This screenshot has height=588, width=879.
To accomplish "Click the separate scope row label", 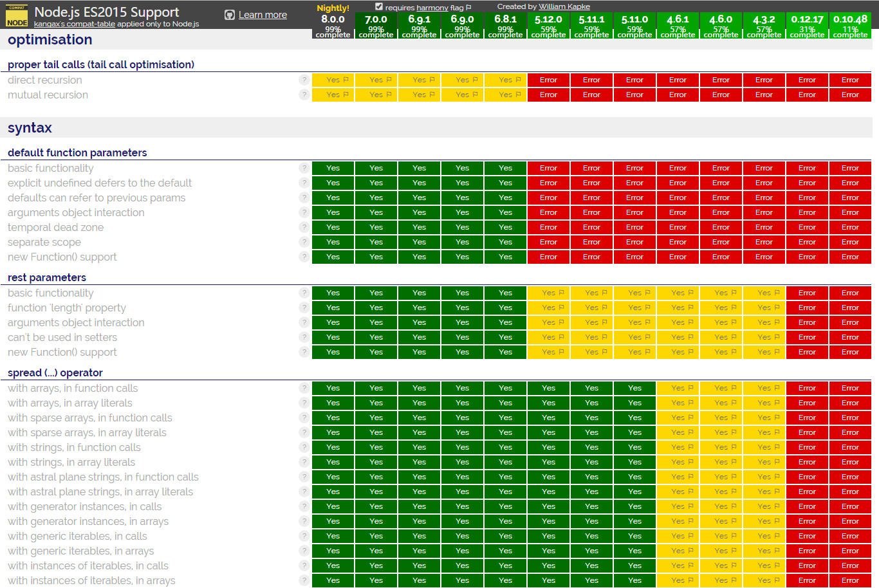I will [x=44, y=242].
